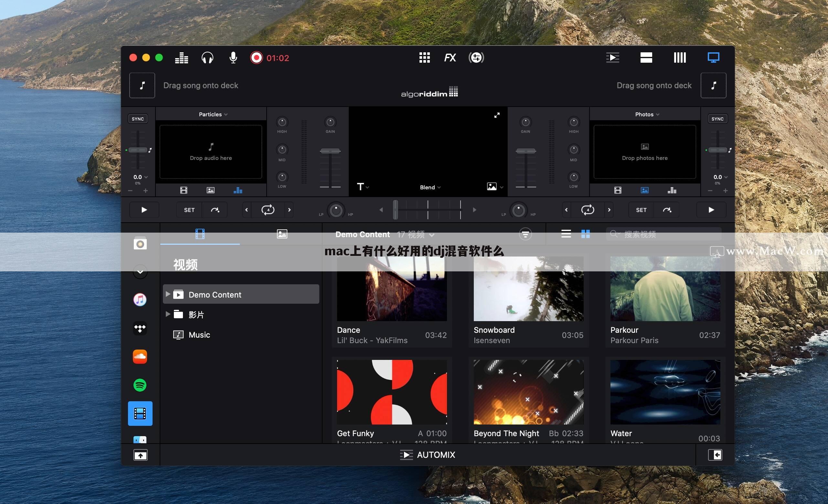Expand video preview to fullscreen
The width and height of the screenshot is (828, 504).
click(x=497, y=115)
